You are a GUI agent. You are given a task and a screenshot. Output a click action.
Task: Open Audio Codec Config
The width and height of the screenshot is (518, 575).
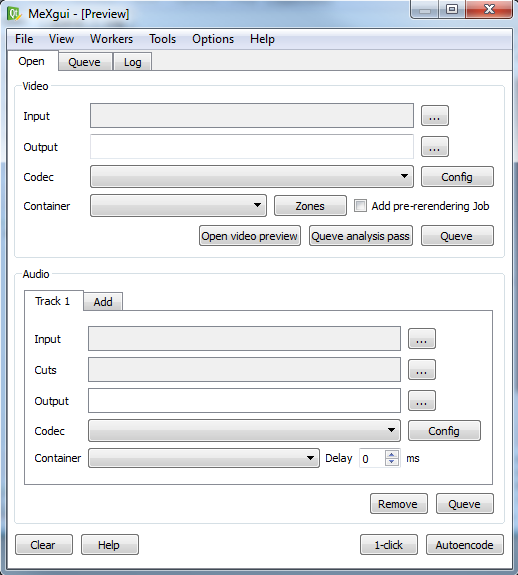(444, 431)
